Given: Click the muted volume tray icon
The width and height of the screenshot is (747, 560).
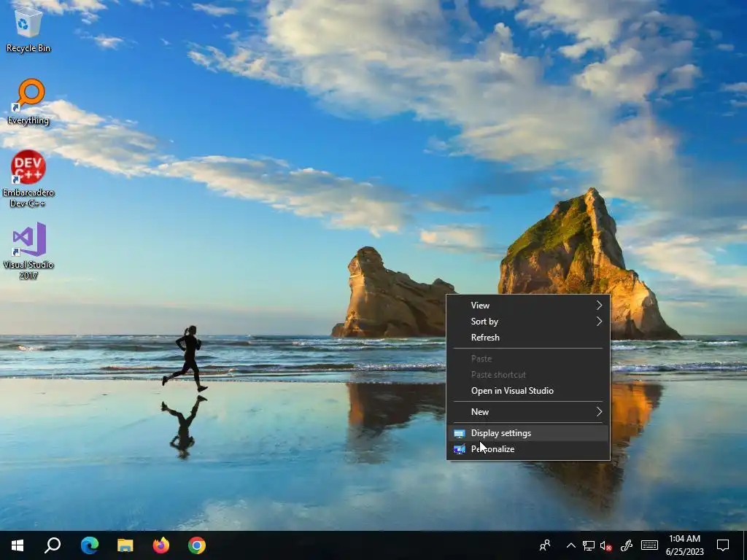Looking at the screenshot, I should point(605,545).
